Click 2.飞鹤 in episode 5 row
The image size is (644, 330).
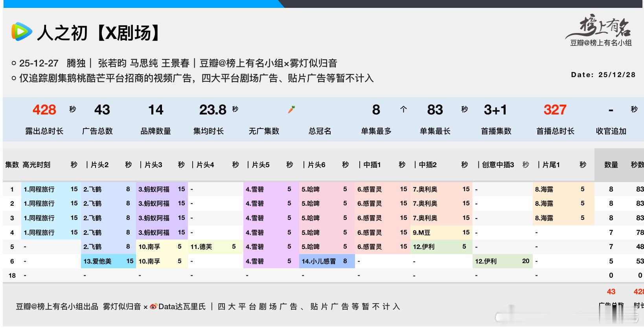point(92,247)
